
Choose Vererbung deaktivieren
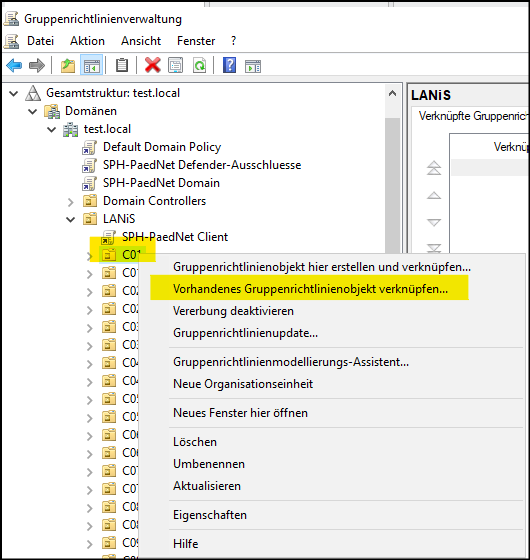click(x=332, y=311)
